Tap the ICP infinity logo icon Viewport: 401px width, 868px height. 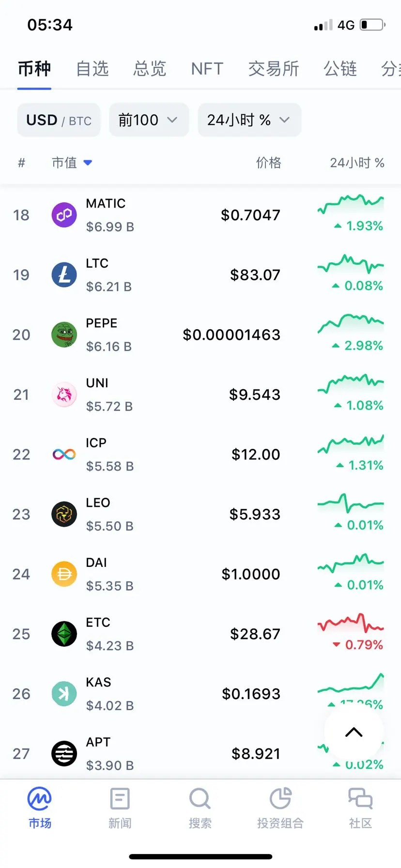(64, 455)
